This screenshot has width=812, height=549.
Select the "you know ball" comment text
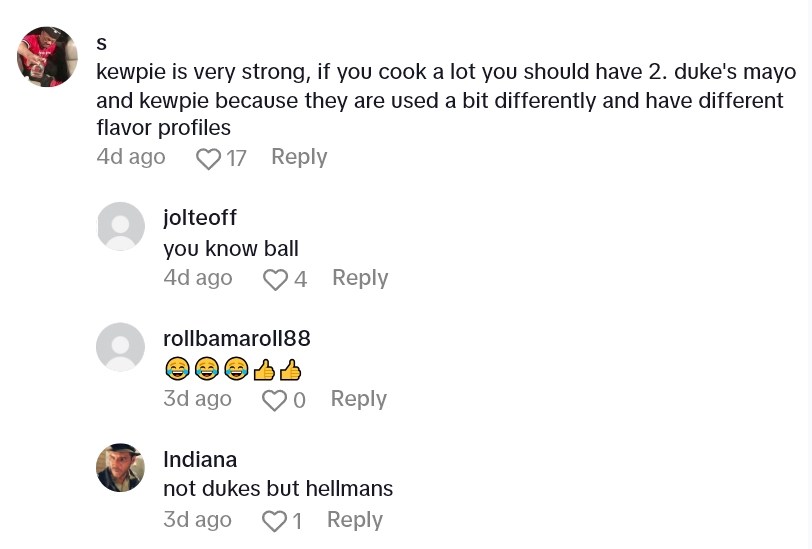click(231, 249)
